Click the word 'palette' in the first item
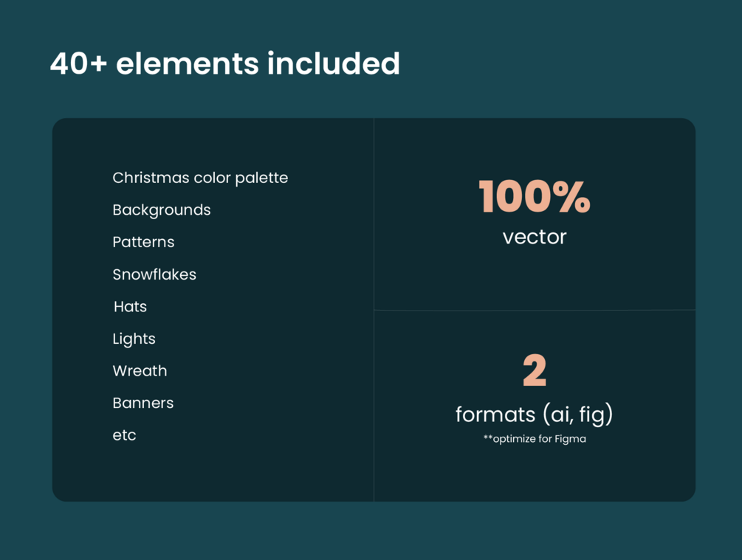 (261, 179)
